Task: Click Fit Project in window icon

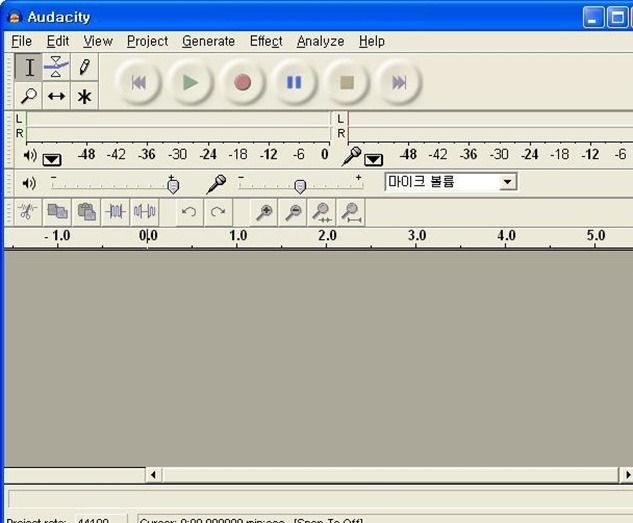Action: (x=351, y=212)
